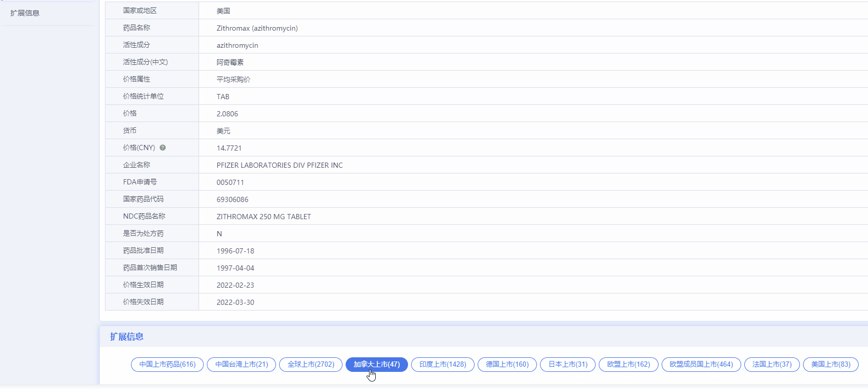Image resolution: width=868 pixels, height=389 pixels.
Task: Click the 美国上市(83) tag
Action: coord(831,365)
